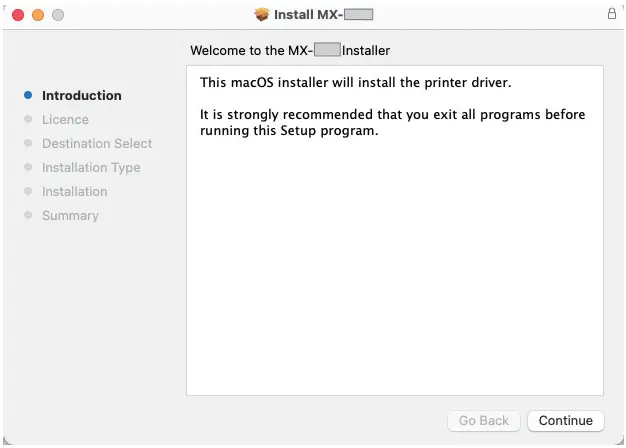
Task: Click the blue bullet beside Introduction
Action: [x=28, y=96]
